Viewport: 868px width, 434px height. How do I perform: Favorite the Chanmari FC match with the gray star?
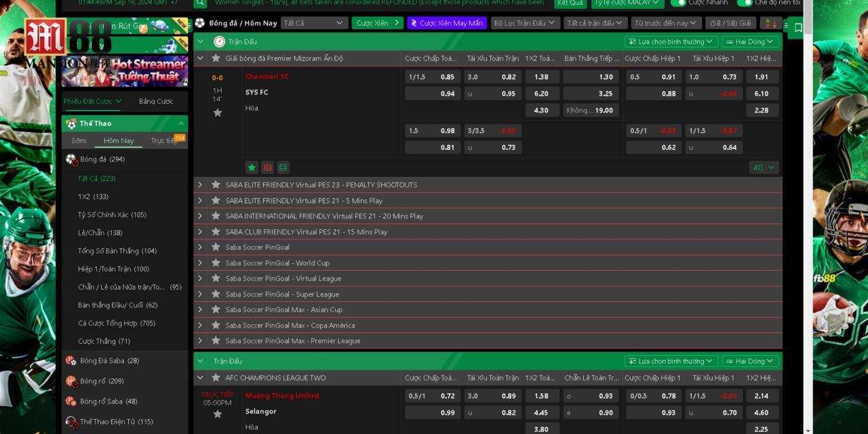coord(218,113)
